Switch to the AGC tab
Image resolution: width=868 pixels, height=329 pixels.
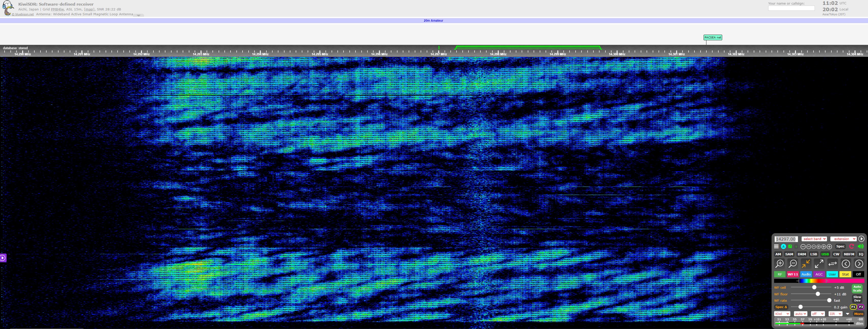(x=819, y=274)
